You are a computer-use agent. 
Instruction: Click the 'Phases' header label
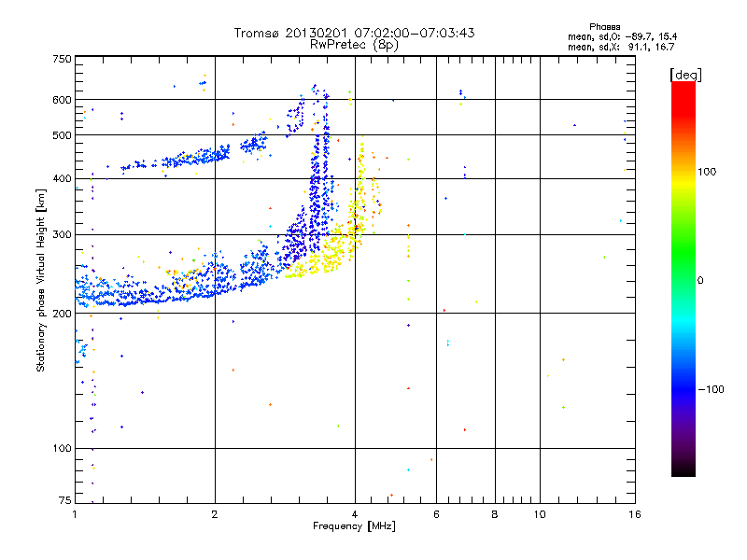pos(604,27)
